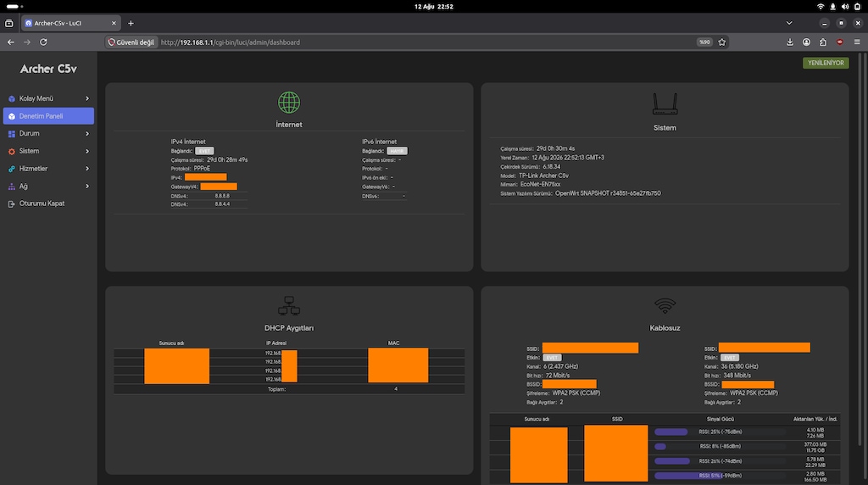Image resolution: width=868 pixels, height=485 pixels.
Task: Open the browser downloads icon
Action: pyautogui.click(x=790, y=42)
